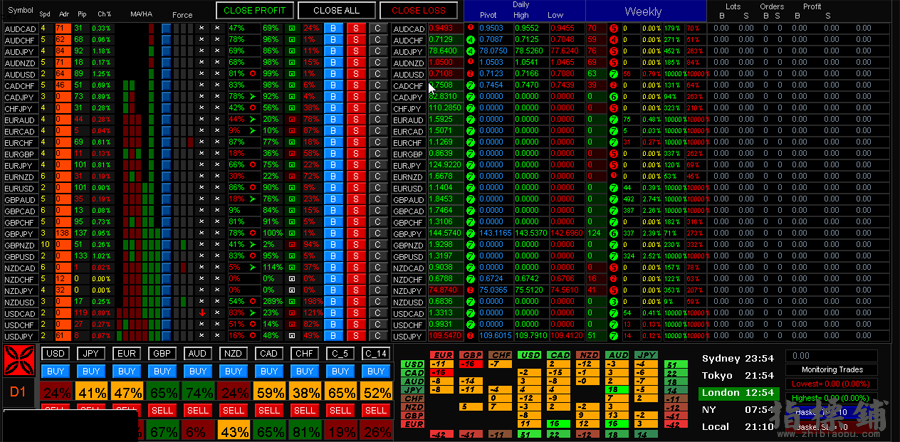Viewport: 900px width, 442px height.
Task: Click the red circle beside NZDUSD 54%
Action: (253, 302)
